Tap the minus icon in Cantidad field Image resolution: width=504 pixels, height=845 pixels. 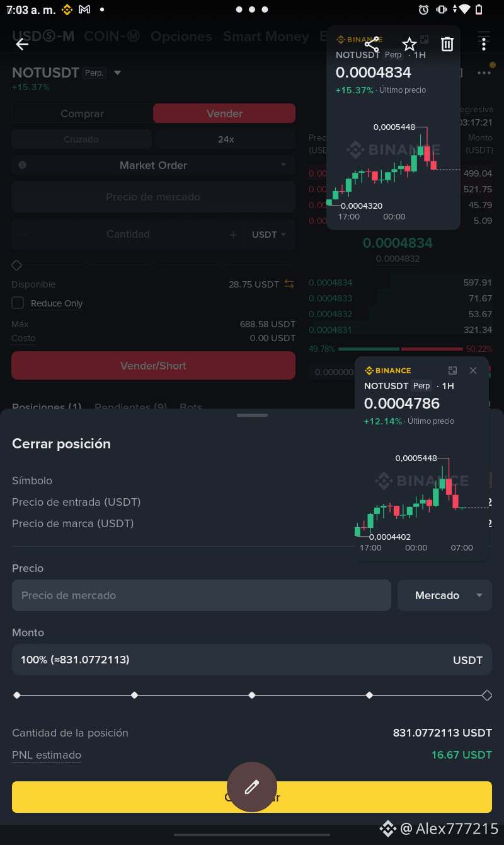pyautogui.click(x=23, y=235)
